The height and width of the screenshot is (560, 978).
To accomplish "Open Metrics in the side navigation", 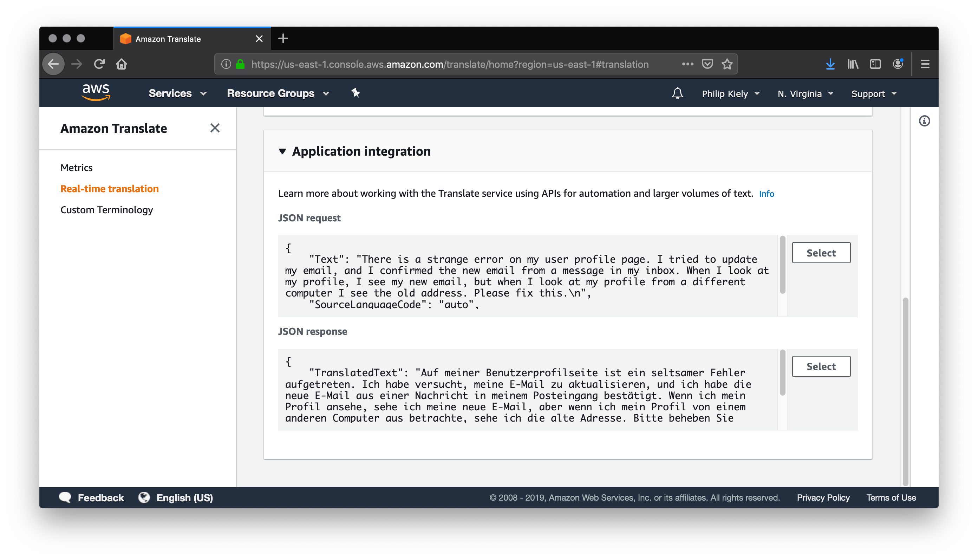I will pos(77,168).
